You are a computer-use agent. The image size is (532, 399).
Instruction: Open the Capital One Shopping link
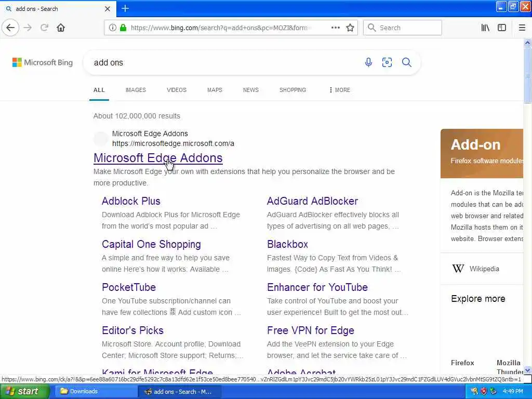[151, 244]
